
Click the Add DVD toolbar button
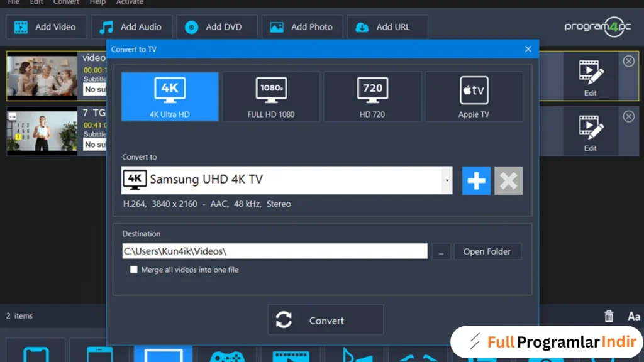(x=217, y=27)
